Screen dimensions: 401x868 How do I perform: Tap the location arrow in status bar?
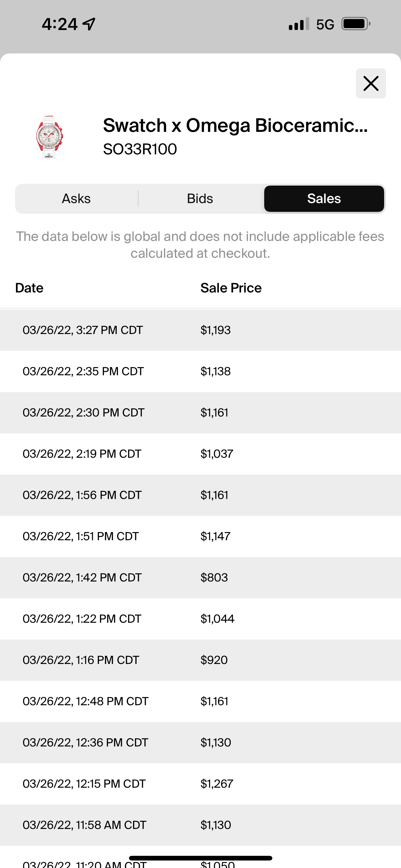[89, 24]
